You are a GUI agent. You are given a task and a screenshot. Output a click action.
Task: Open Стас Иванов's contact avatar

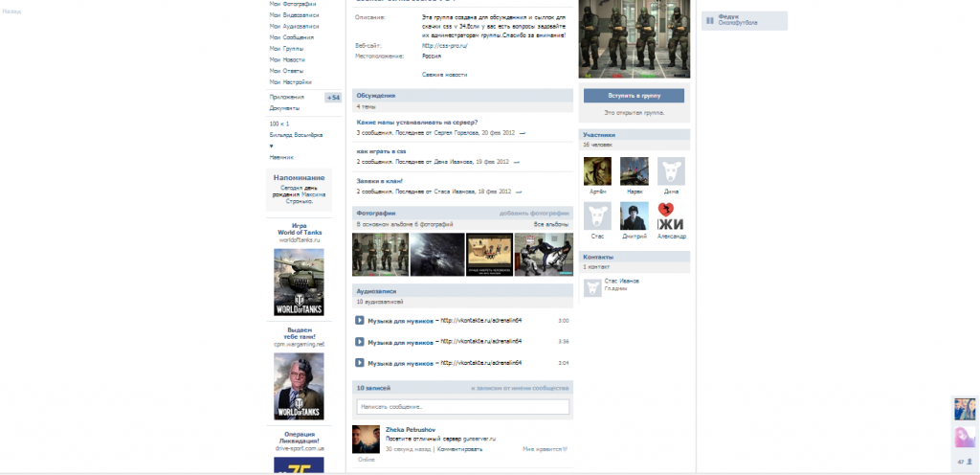tap(592, 286)
